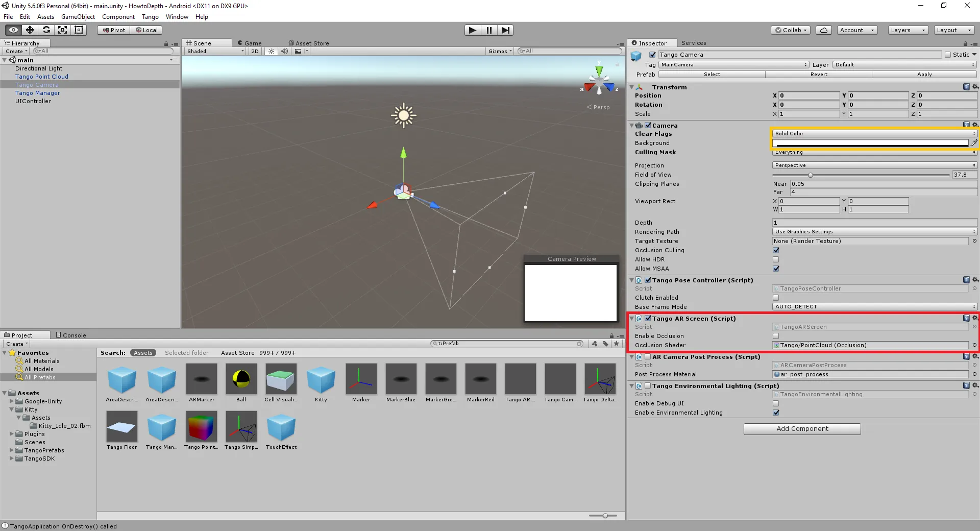Toggle Allow MSAA checkbox
The image size is (980, 531).
pyautogui.click(x=776, y=269)
